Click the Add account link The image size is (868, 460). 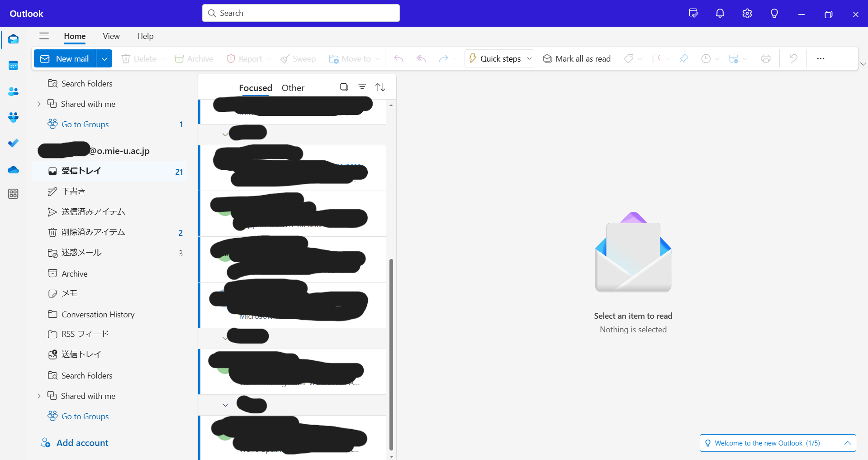tap(75, 443)
